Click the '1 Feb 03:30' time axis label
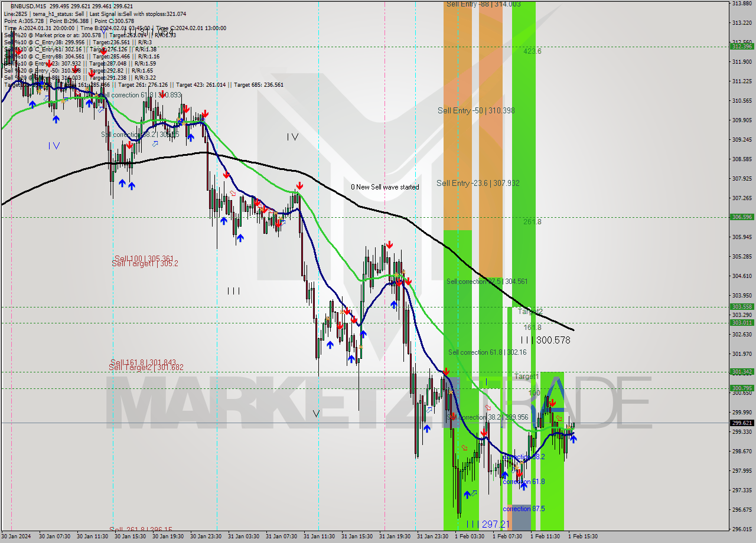 tap(469, 537)
